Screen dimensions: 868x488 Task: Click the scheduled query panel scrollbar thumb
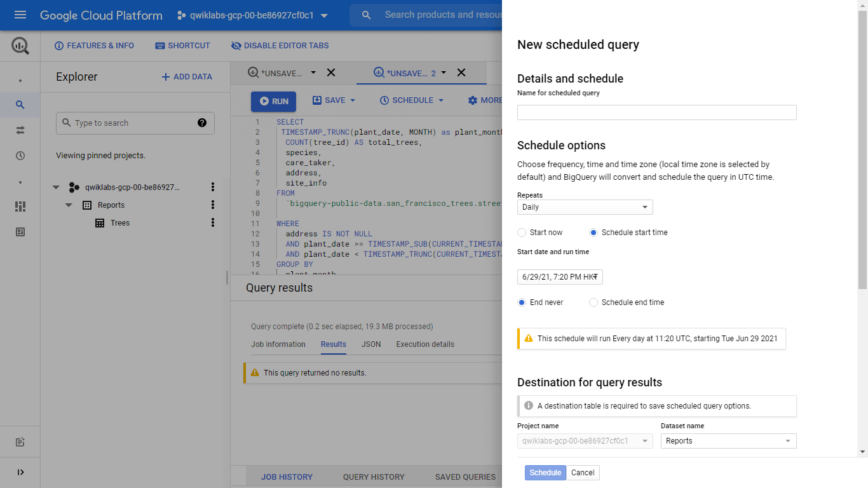tap(862, 149)
